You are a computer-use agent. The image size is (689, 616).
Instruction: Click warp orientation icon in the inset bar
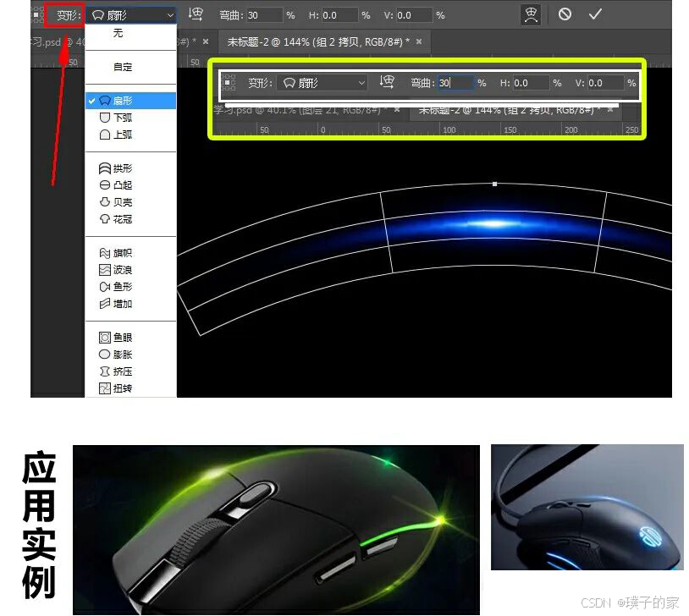(x=387, y=82)
